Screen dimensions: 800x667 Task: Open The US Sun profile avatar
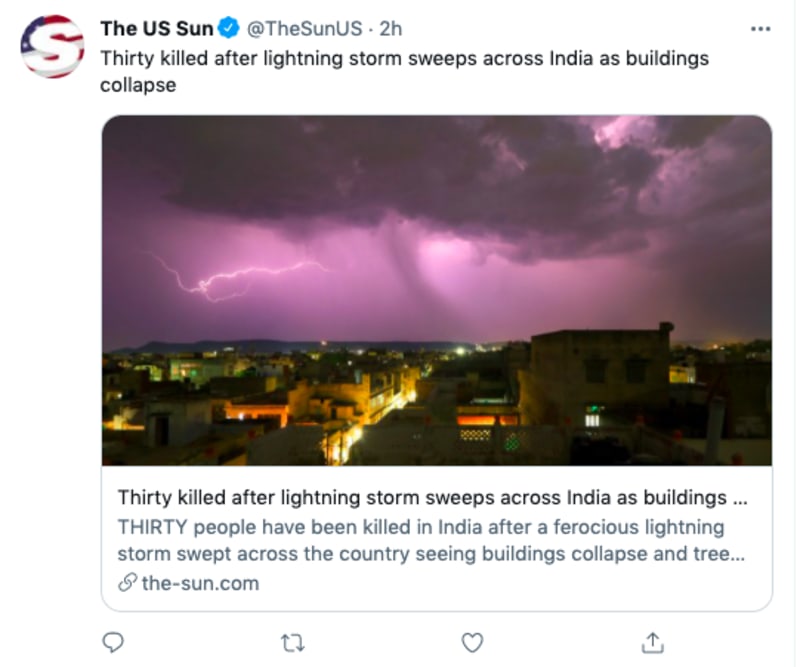pos(52,46)
